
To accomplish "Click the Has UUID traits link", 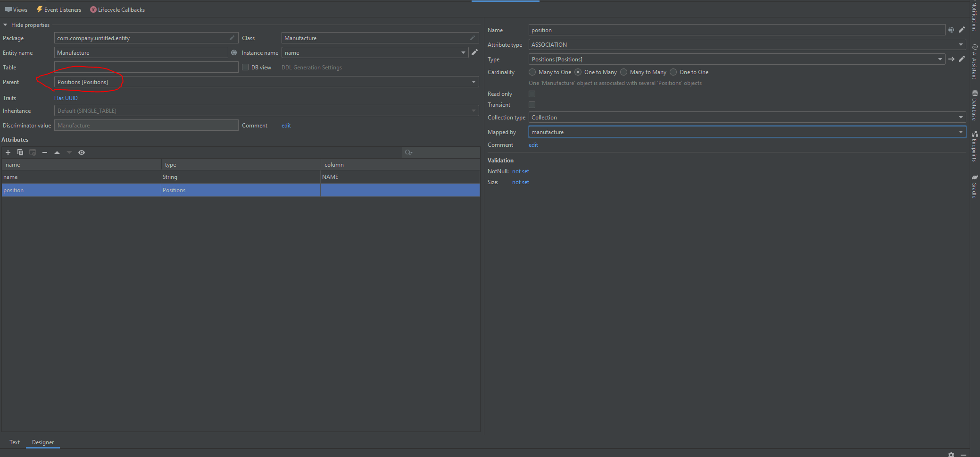I will pyautogui.click(x=66, y=98).
